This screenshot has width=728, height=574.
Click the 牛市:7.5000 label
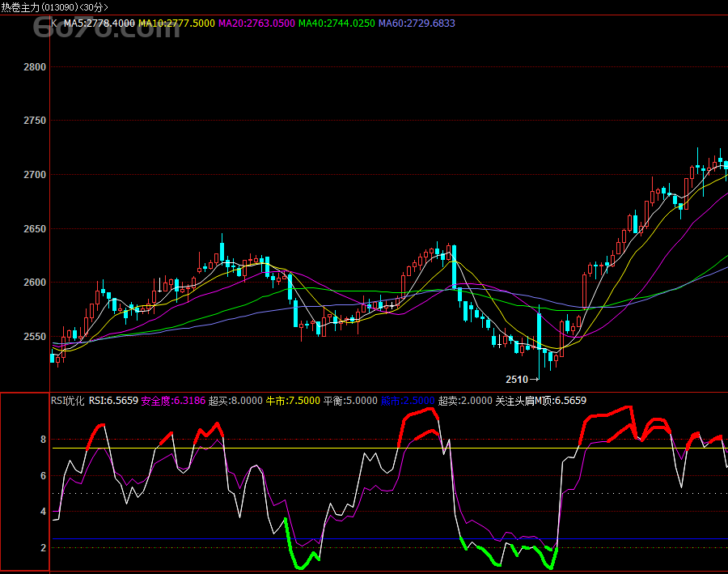click(293, 401)
